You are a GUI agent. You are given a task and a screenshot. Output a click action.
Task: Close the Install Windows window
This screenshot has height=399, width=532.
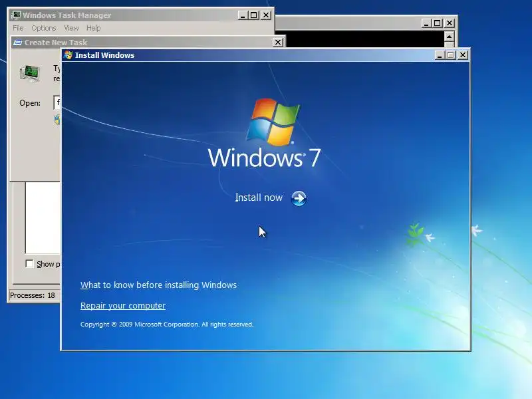[462, 55]
